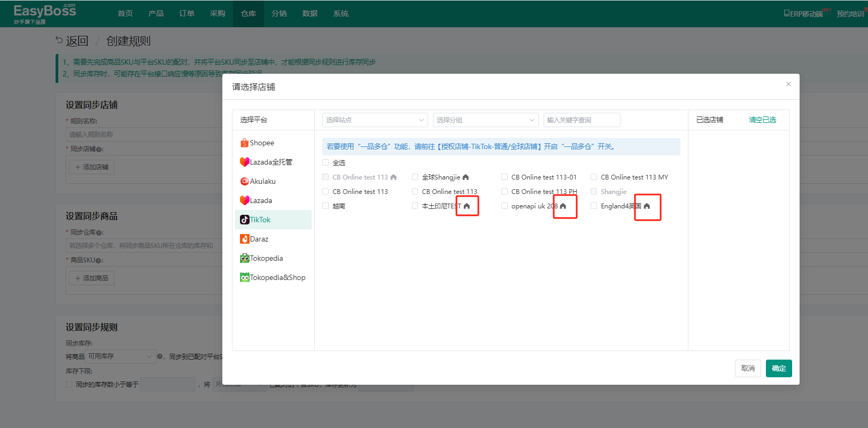Click the Shopee platform logo icon
Image resolution: width=868 pixels, height=428 pixels.
[244, 143]
